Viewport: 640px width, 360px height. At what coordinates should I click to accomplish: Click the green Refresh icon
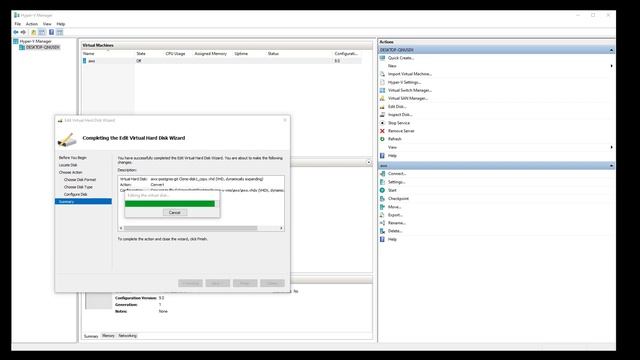(382, 139)
